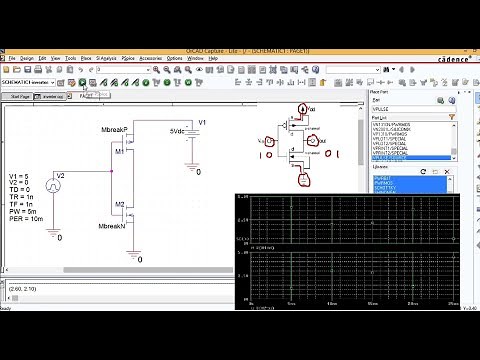Click the Edit Simulation Profile icon

71,82
